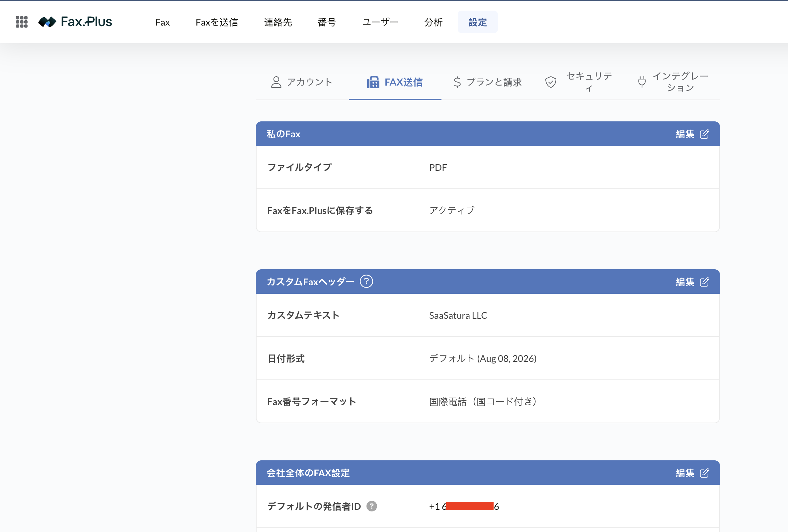Click the デフォルトの発信者ID label

point(314,506)
